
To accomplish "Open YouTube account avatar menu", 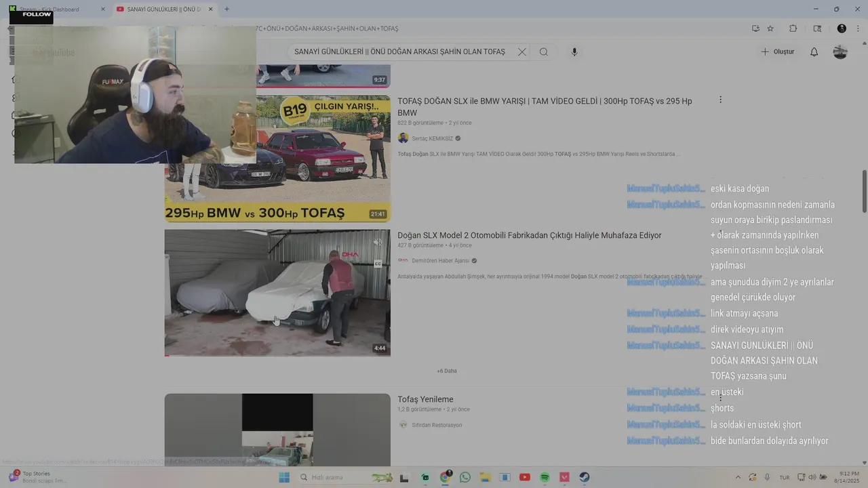I will pyautogui.click(x=840, y=52).
